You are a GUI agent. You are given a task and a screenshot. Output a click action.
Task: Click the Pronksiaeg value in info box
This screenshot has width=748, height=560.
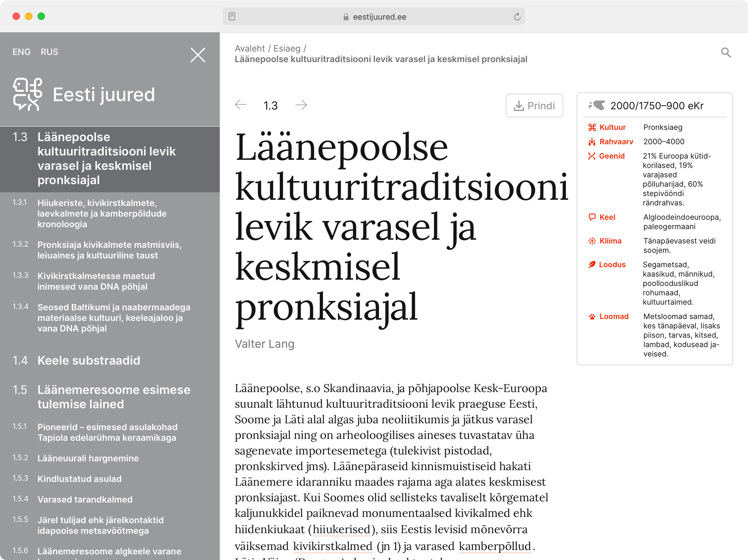[663, 127]
